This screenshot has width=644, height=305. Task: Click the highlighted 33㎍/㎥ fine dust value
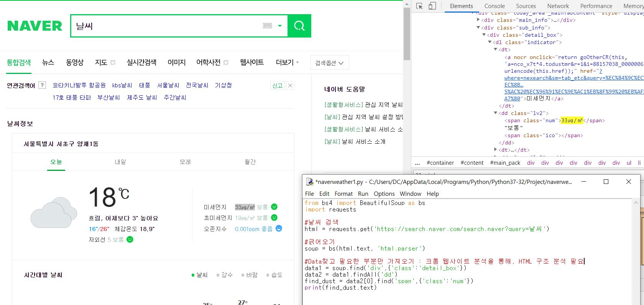[245, 207]
